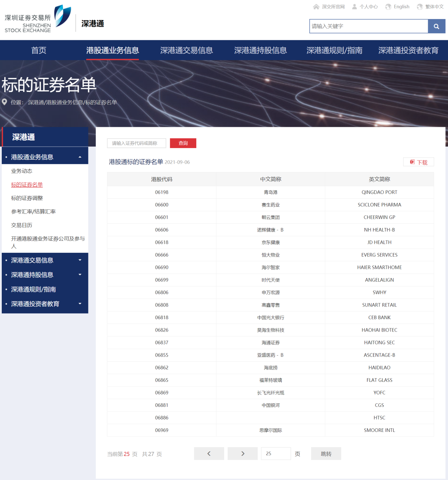This screenshot has height=480, width=448.
Task: Click the download file icon beside 下载
Action: pyautogui.click(x=412, y=162)
